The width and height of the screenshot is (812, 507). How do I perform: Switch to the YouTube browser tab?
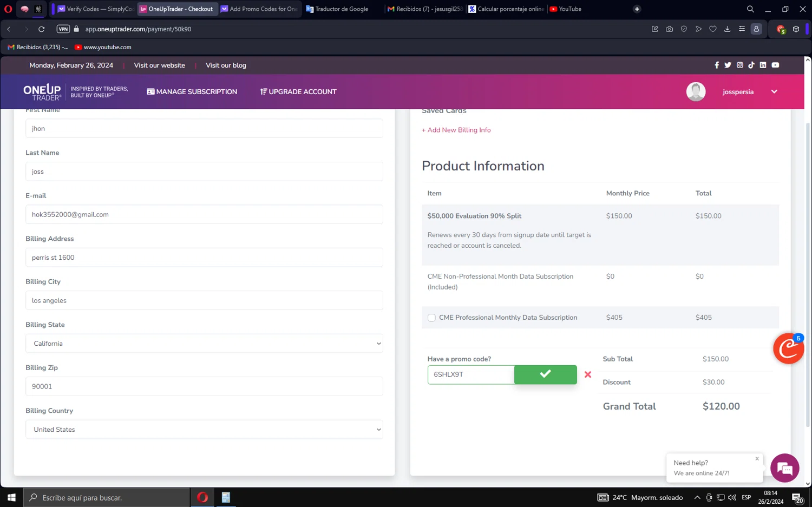[x=587, y=9]
